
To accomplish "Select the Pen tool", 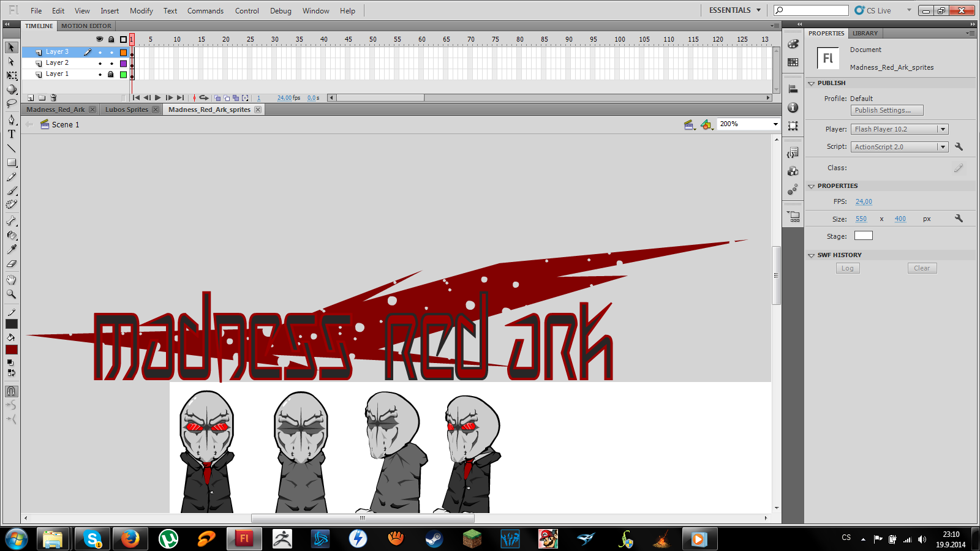I will [x=11, y=120].
